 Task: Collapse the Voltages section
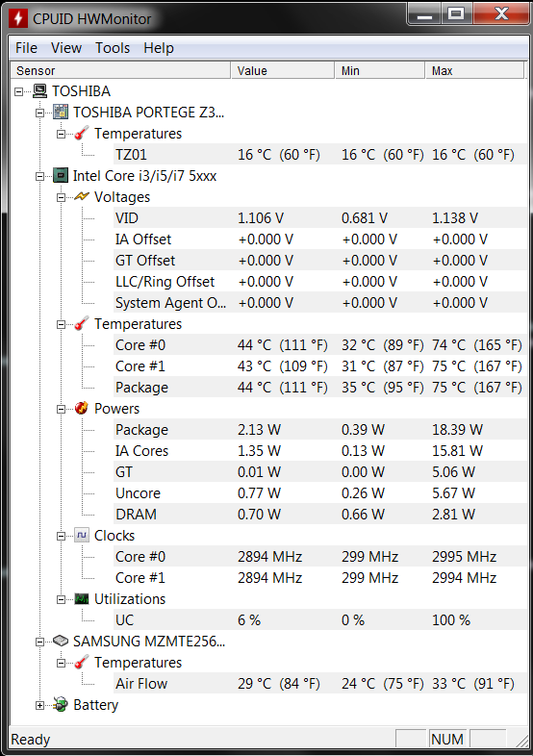coord(61,197)
